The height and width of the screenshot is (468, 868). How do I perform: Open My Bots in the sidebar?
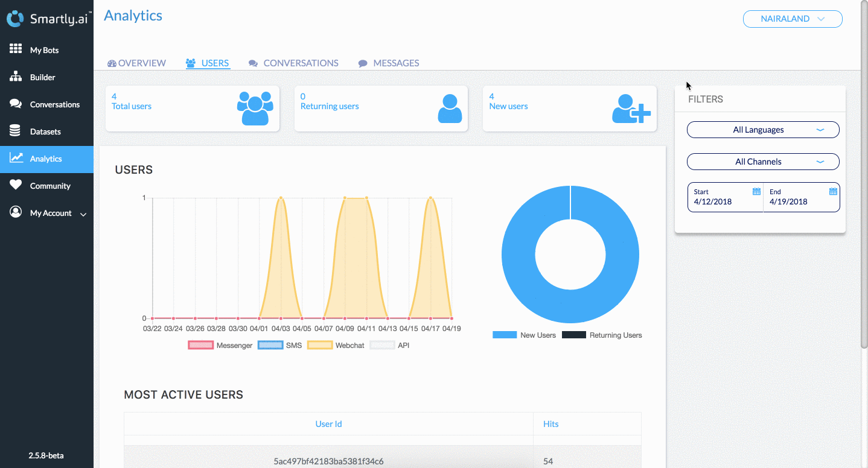(x=46, y=50)
